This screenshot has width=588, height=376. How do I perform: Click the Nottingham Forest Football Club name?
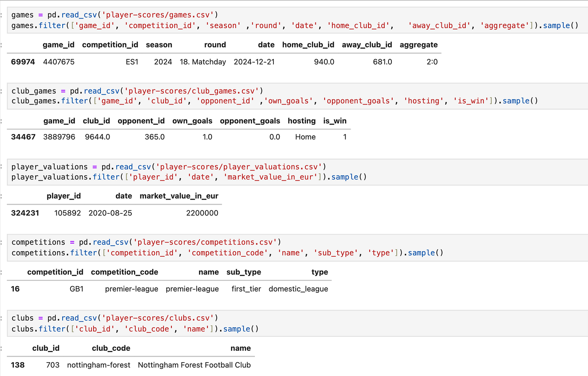(x=194, y=365)
